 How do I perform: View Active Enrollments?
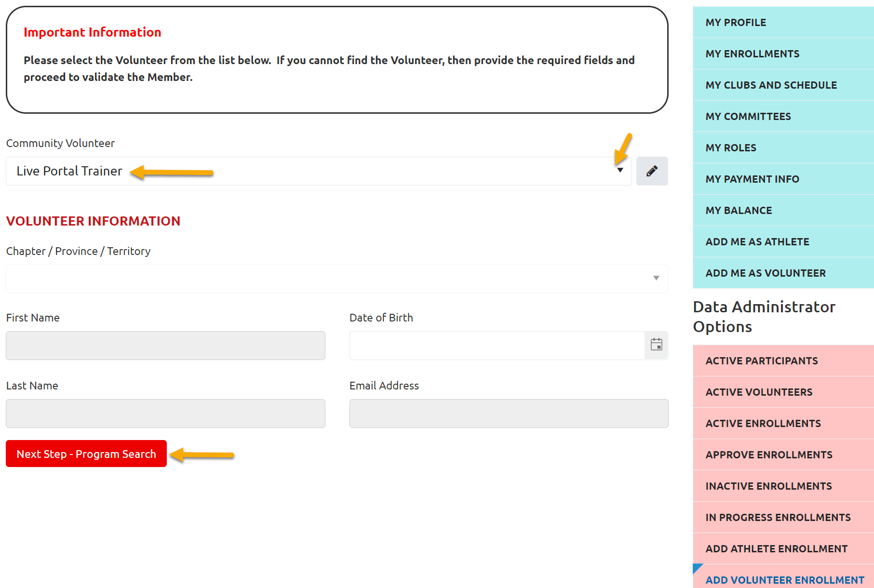pyautogui.click(x=783, y=423)
